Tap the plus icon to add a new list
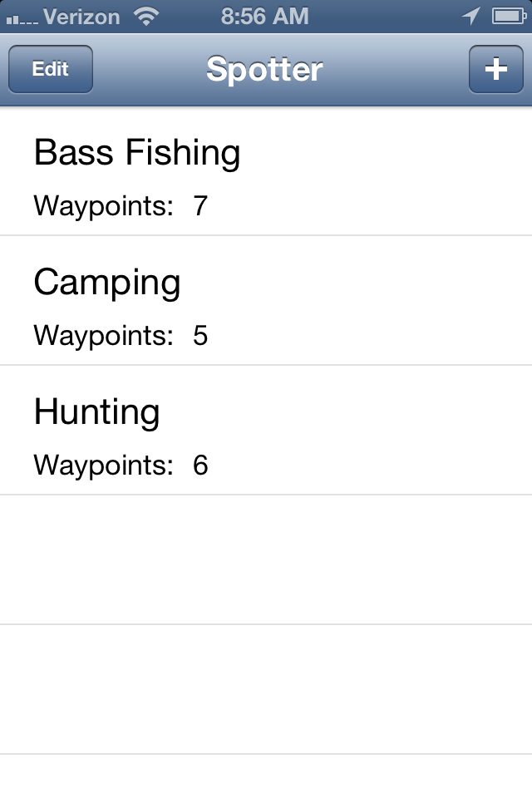The image size is (532, 798). (496, 69)
